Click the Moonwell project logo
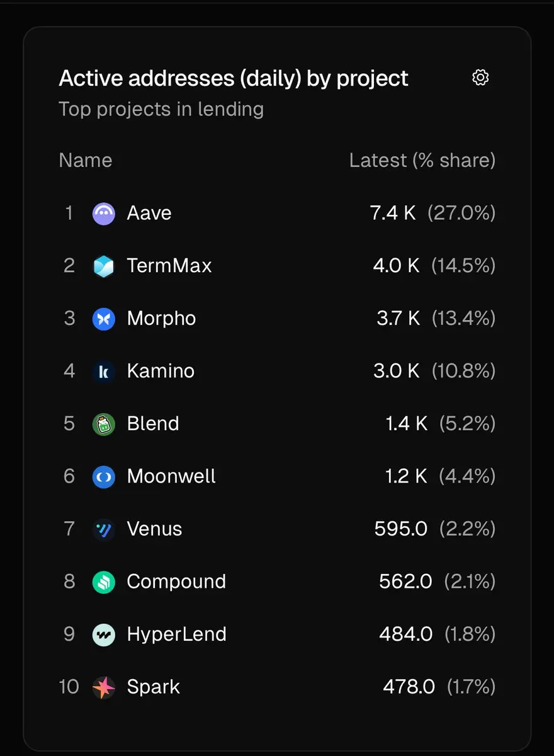 [x=104, y=477]
